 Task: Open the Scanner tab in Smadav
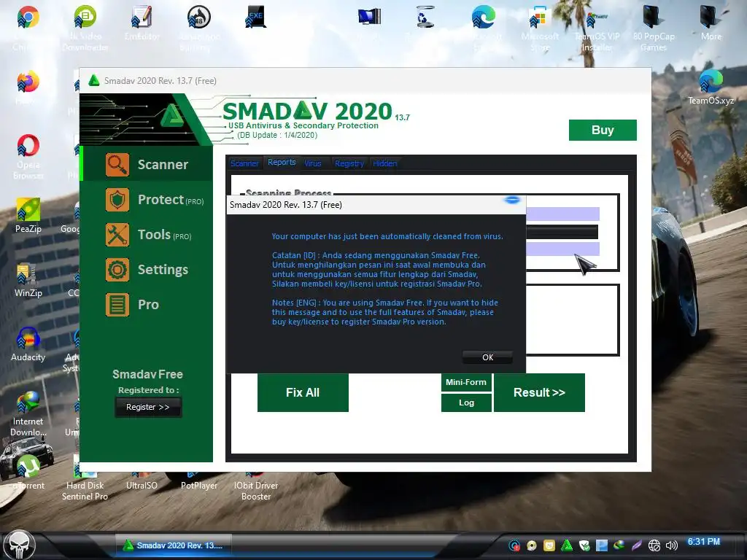[x=244, y=163]
